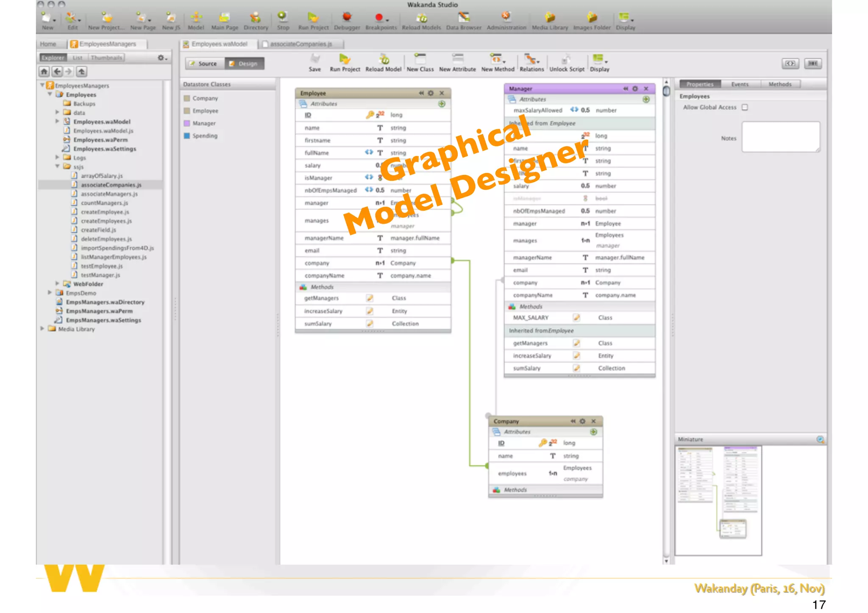Select the List view toggle
The width and height of the screenshot is (868, 613).
pyautogui.click(x=77, y=58)
